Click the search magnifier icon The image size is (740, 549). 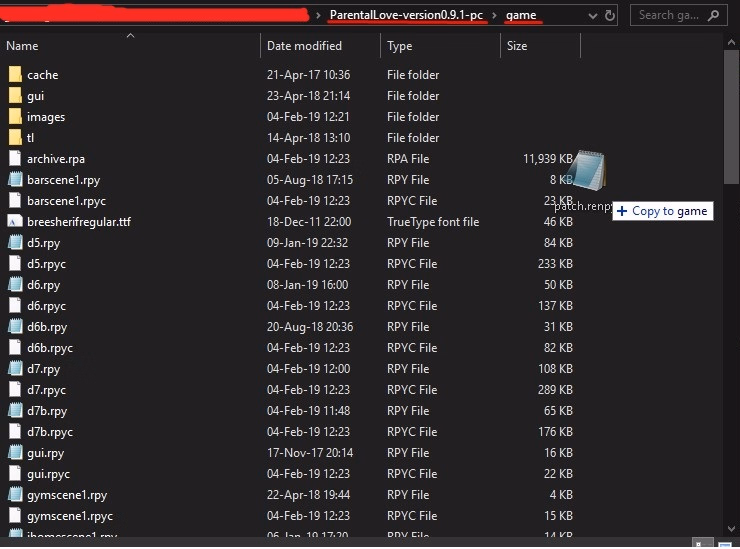[714, 15]
